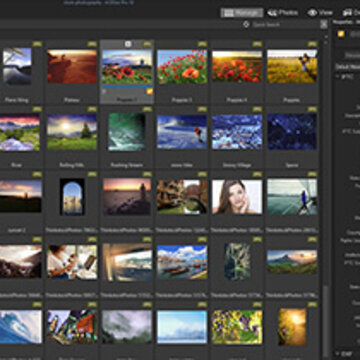
Task: Select the Snowy Village thumbnail
Action: pyautogui.click(x=237, y=132)
